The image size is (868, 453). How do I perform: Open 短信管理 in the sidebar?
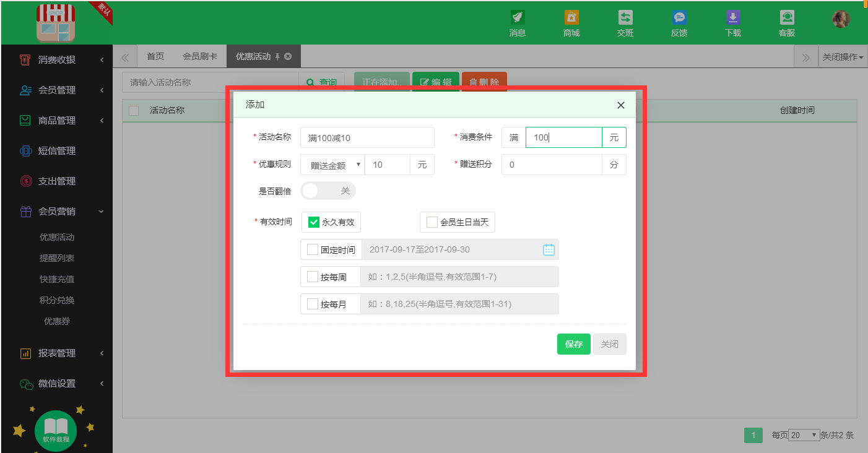point(57,151)
